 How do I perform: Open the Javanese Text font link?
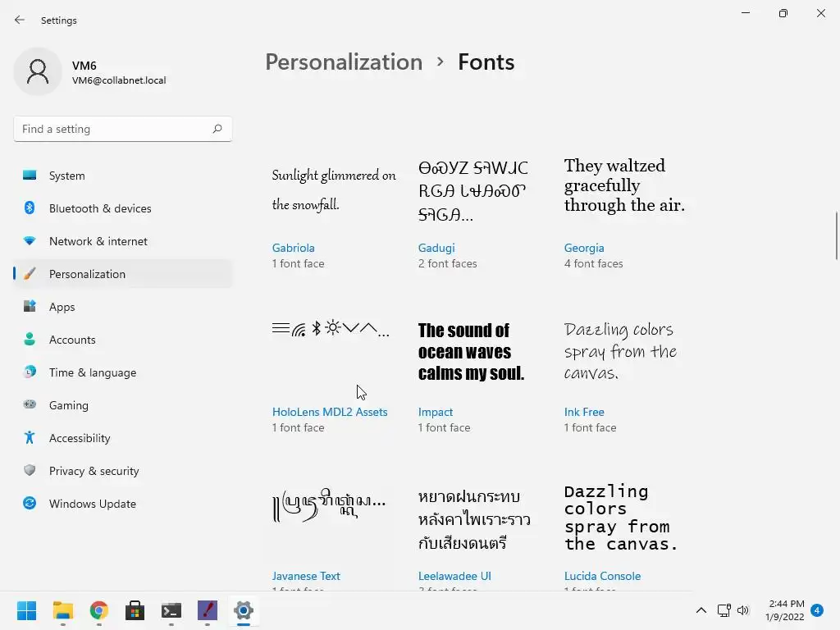(306, 575)
